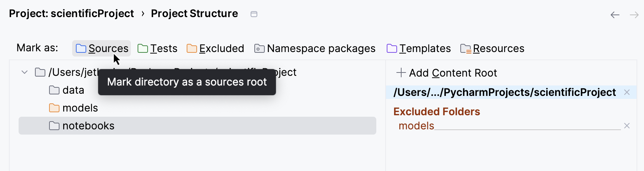644x171 pixels.
Task: Navigate forward with right arrow
Action: pyautogui.click(x=634, y=15)
